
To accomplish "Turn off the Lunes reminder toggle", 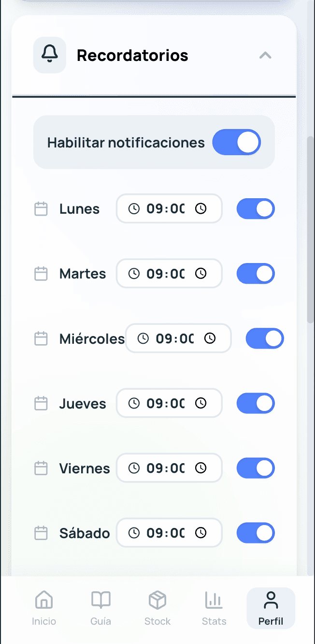I will (x=256, y=208).
